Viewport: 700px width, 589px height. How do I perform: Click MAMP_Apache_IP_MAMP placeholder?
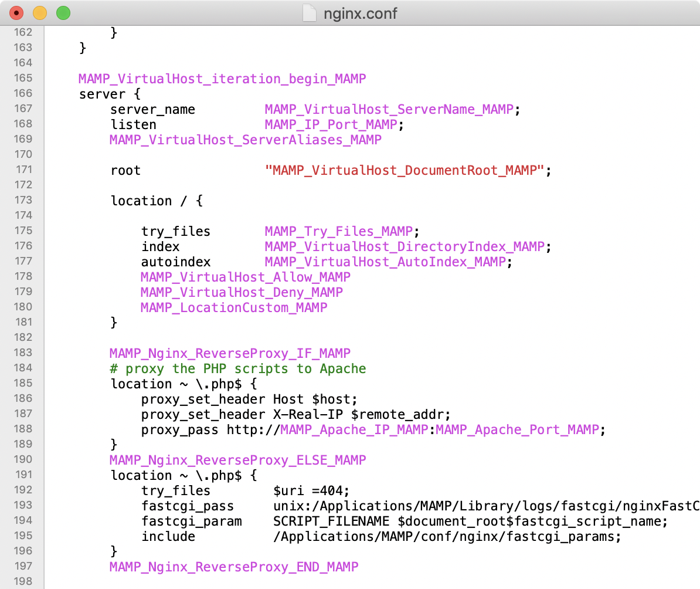coord(355,429)
